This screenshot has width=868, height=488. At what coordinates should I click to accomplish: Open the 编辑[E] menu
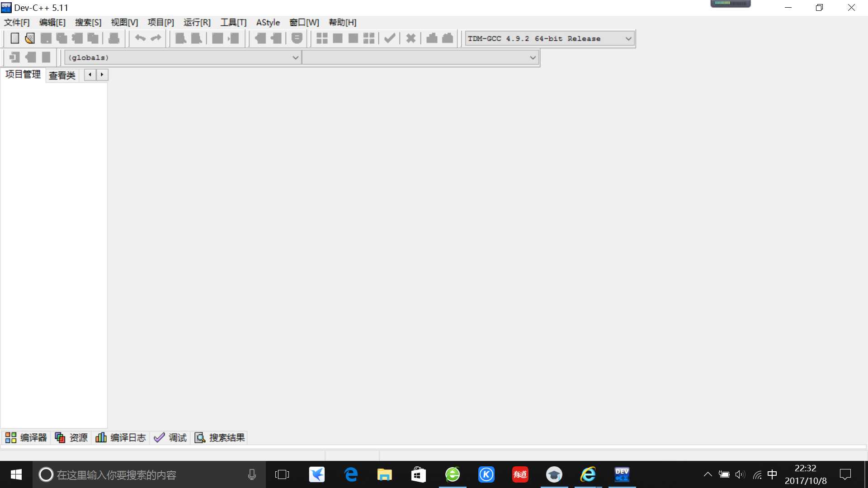52,23
